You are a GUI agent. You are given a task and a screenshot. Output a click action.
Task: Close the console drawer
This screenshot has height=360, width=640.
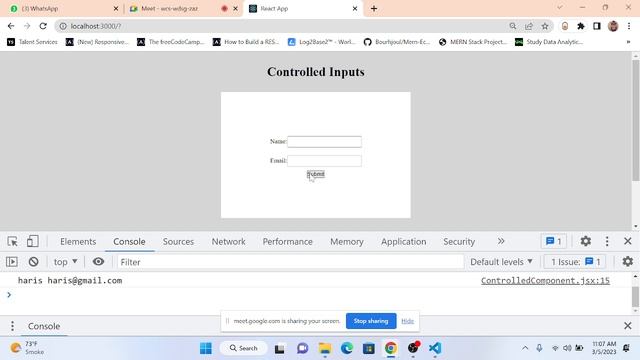[x=628, y=326]
